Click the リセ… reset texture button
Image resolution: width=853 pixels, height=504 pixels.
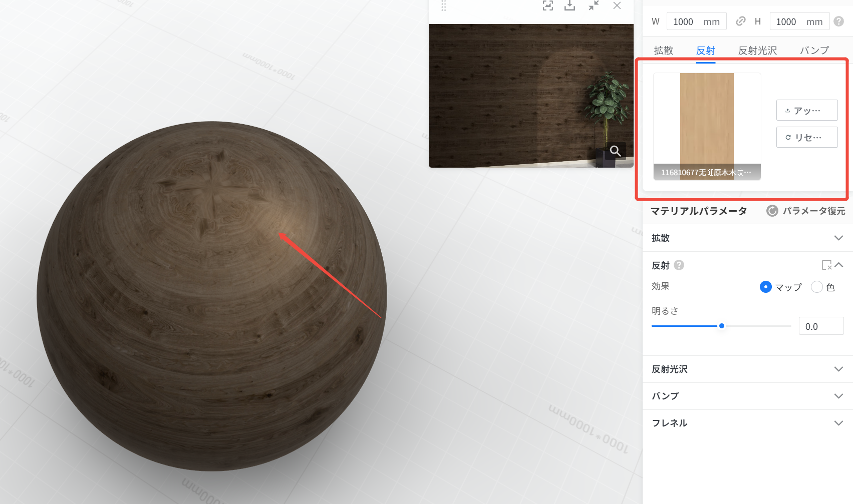[807, 137]
